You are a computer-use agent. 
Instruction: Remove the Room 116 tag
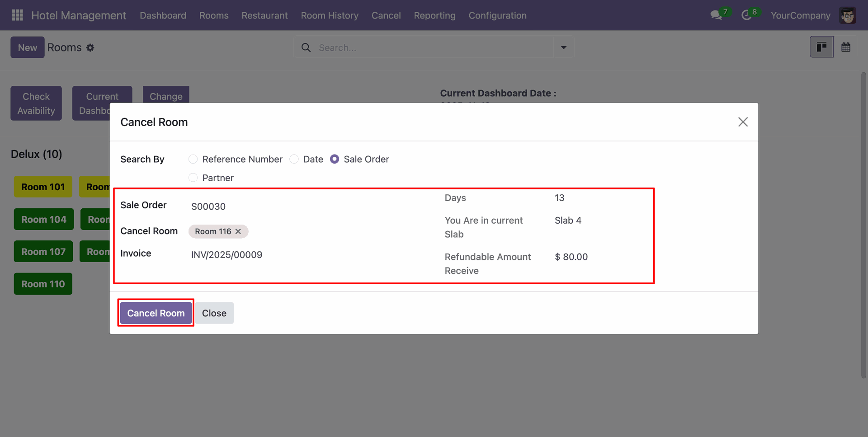coord(238,231)
